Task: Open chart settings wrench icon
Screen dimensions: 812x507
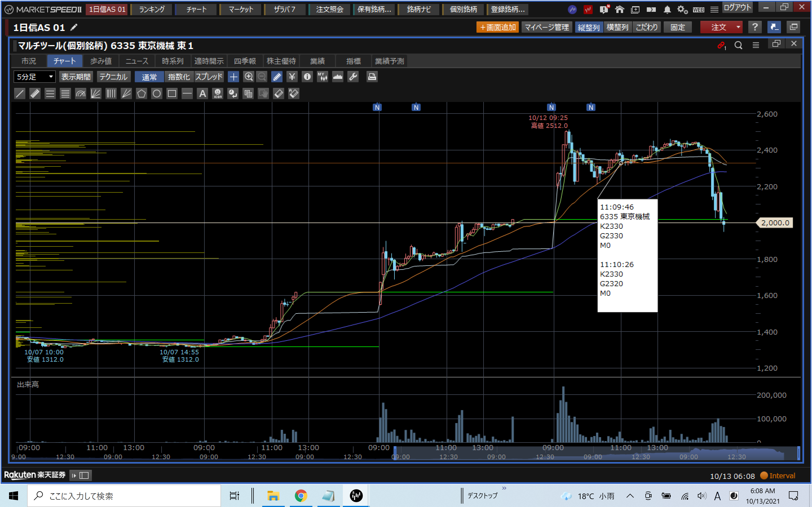Action: click(x=353, y=77)
